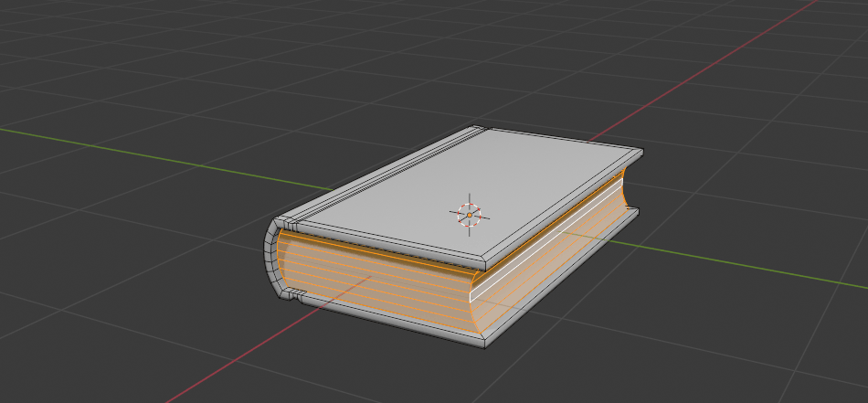Click the lower hinge notch near the spine
This screenshot has width=868, height=403.
pyautogui.click(x=295, y=293)
